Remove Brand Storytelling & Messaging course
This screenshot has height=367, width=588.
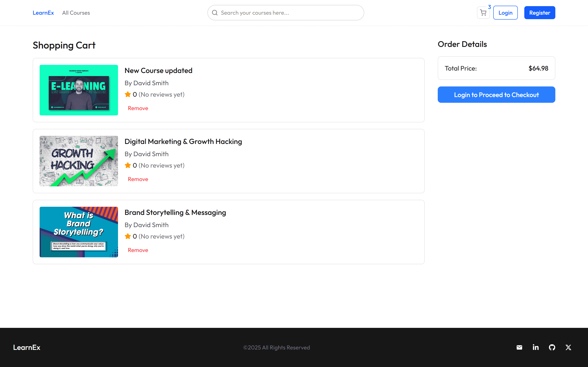click(138, 250)
